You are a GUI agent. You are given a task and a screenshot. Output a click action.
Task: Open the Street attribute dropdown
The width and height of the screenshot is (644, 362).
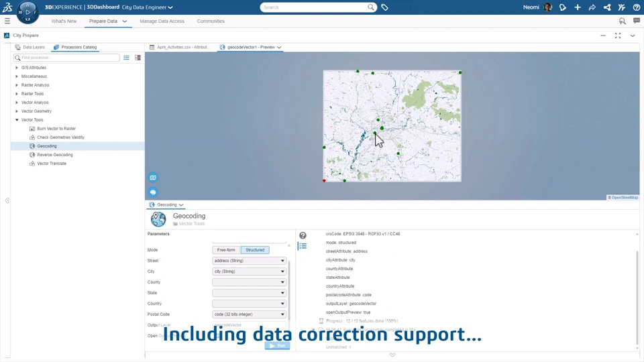coord(249,261)
